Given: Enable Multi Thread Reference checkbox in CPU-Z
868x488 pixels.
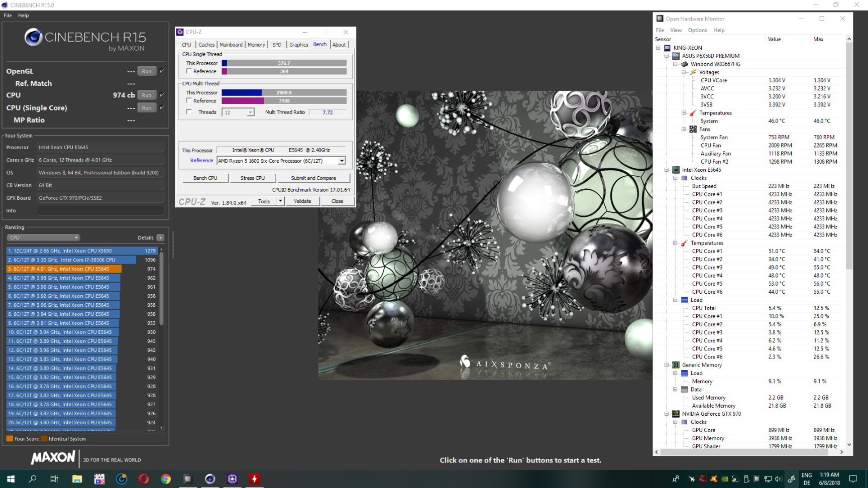Looking at the screenshot, I should 189,100.
